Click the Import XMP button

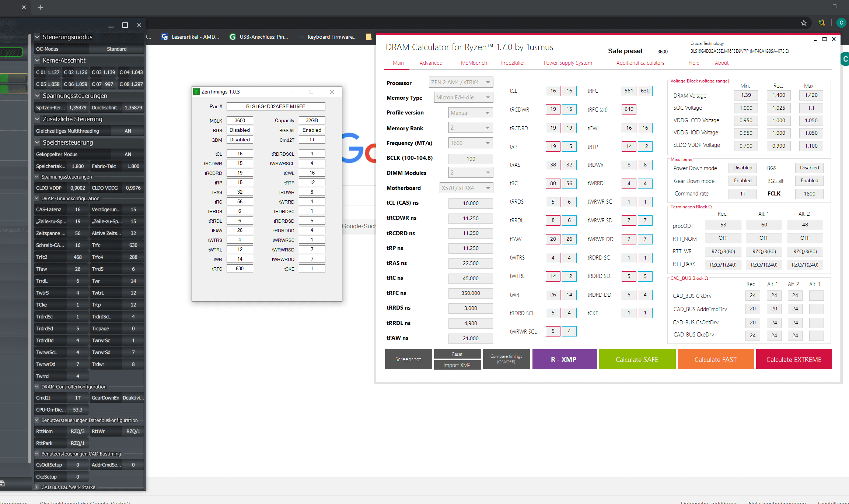tap(457, 365)
